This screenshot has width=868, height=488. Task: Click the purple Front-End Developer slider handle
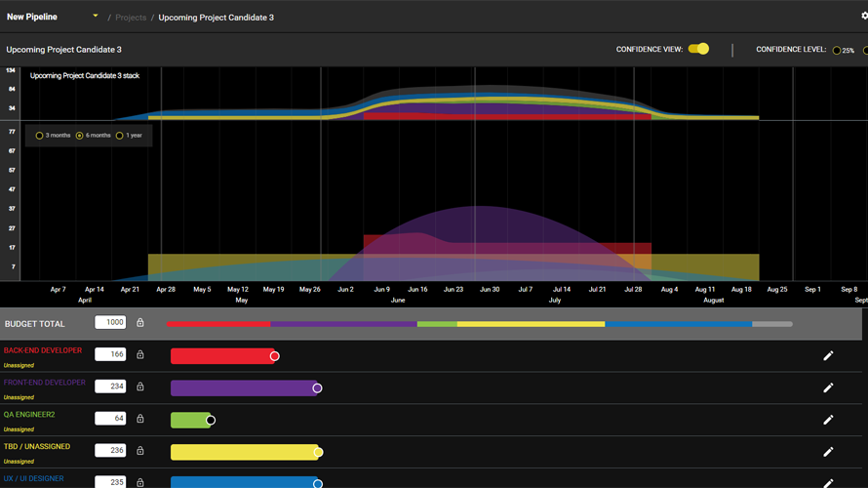tap(317, 388)
